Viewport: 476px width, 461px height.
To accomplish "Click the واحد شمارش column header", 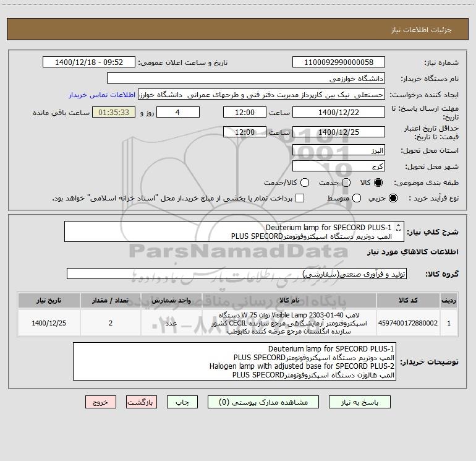I will [171, 300].
